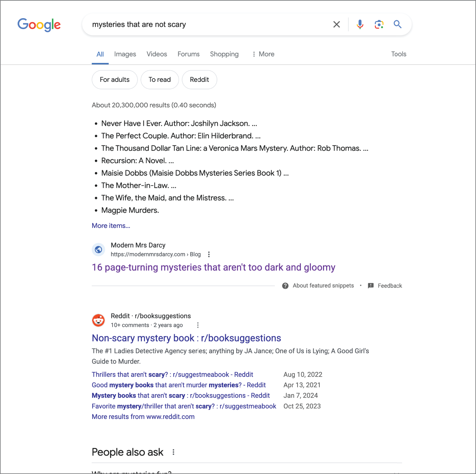Clear the search query with the X icon

[x=336, y=24]
